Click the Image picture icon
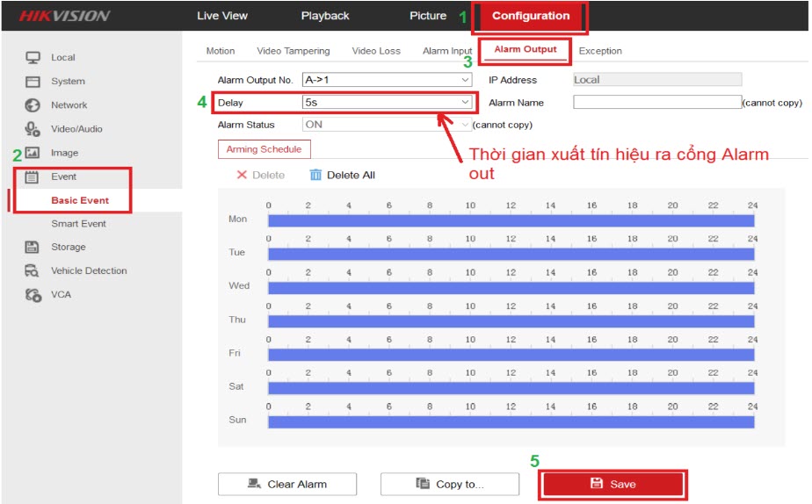 [x=33, y=153]
